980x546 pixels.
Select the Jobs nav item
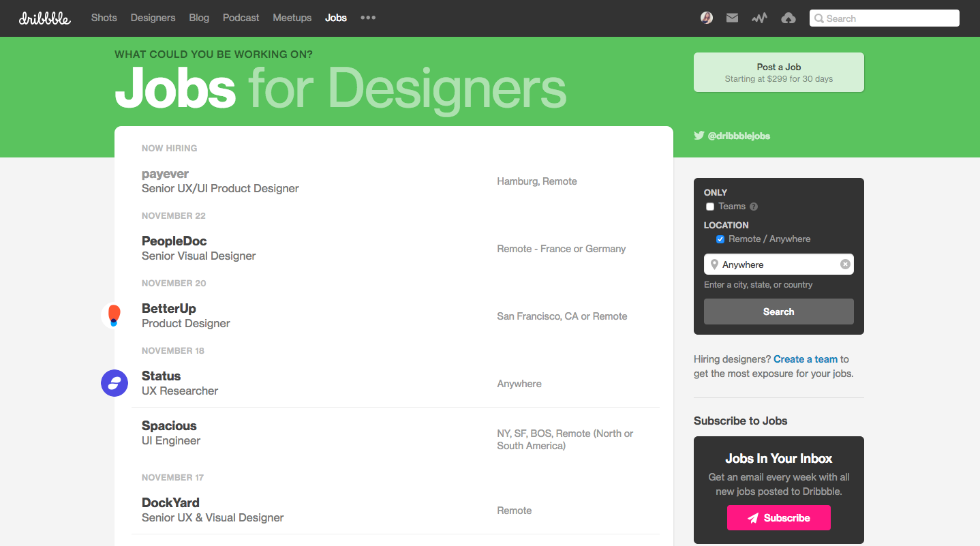coord(336,18)
